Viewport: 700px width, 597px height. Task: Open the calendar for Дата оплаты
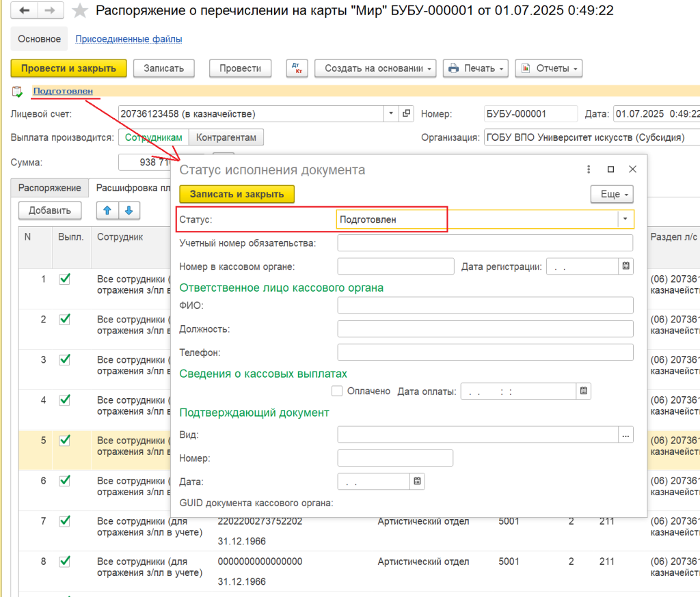[584, 391]
